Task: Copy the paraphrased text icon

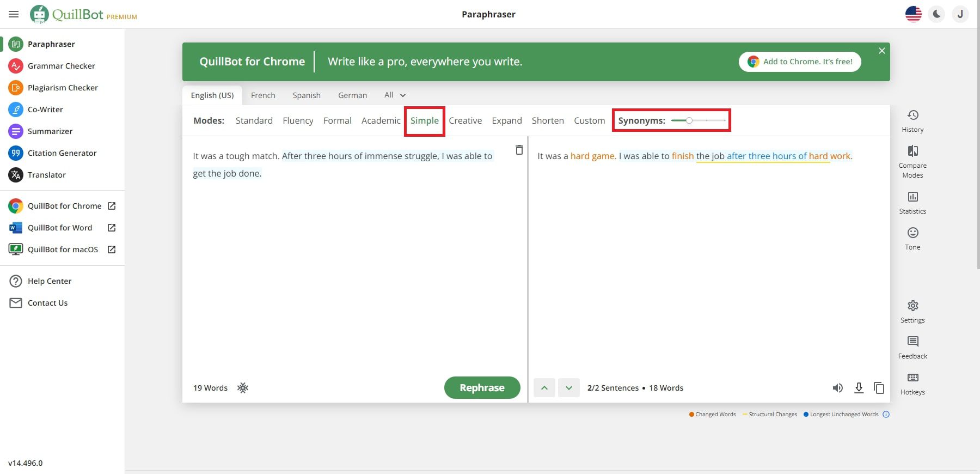Action: pyautogui.click(x=879, y=388)
